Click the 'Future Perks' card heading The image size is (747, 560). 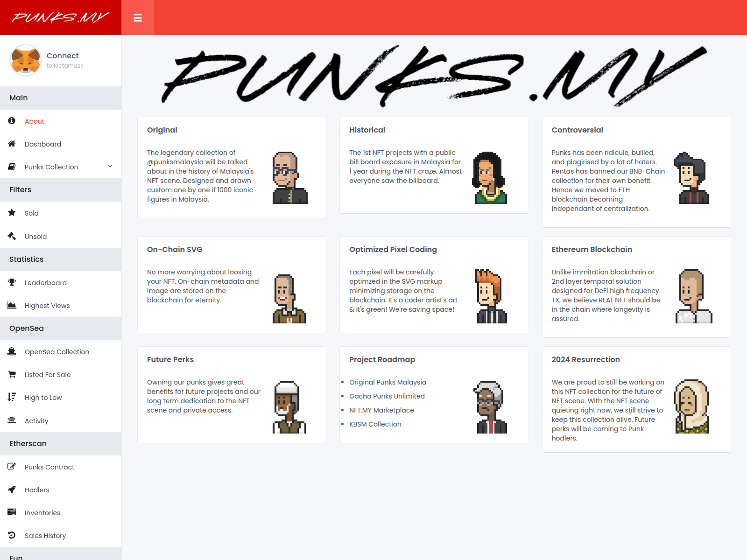coord(170,360)
